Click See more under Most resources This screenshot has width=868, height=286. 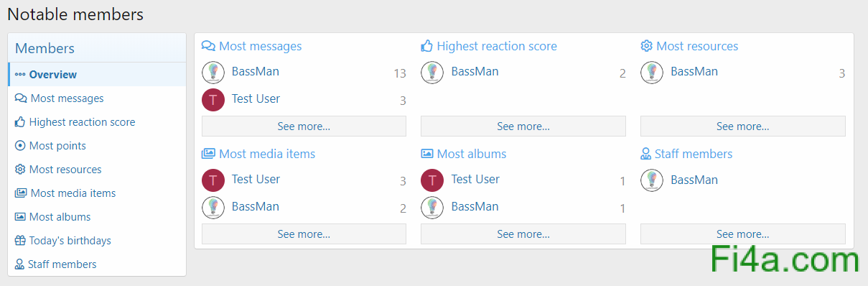[743, 126]
